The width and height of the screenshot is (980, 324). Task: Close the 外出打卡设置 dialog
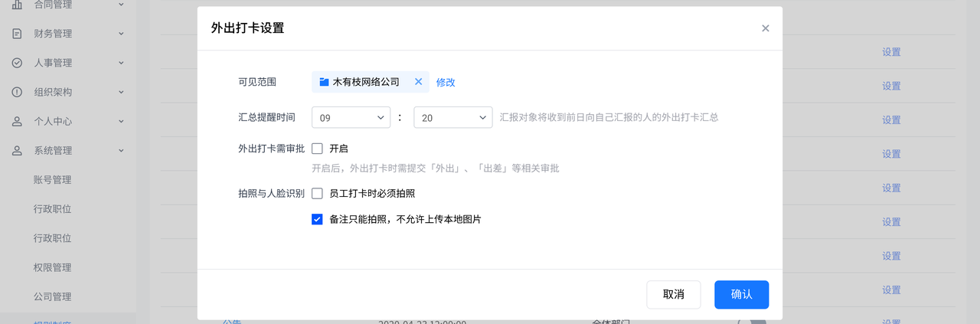[765, 28]
